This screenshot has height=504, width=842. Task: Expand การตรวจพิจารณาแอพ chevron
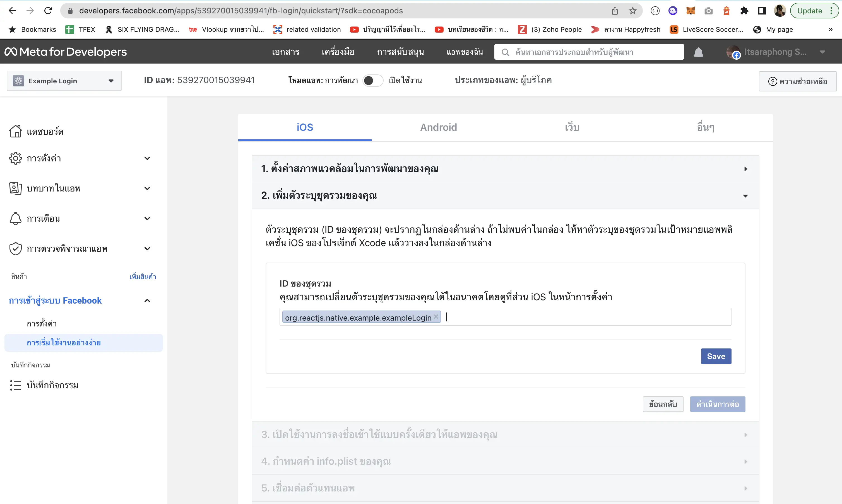(x=147, y=249)
